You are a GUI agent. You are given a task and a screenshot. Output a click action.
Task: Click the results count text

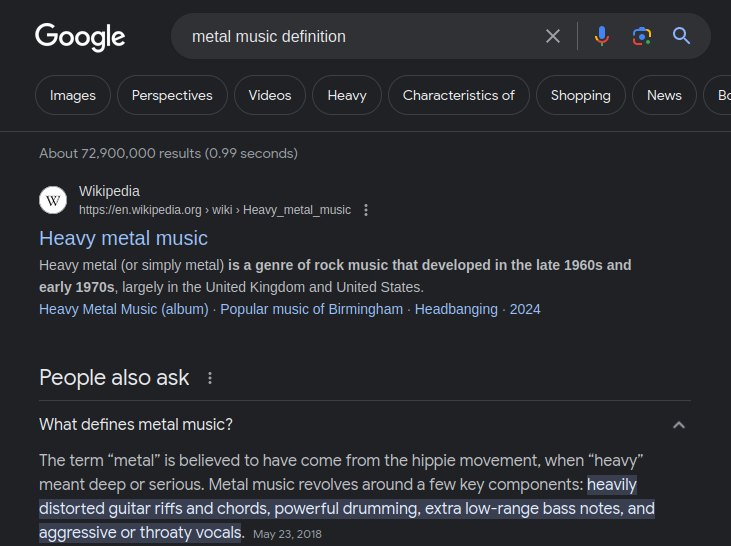pyautogui.click(x=168, y=153)
